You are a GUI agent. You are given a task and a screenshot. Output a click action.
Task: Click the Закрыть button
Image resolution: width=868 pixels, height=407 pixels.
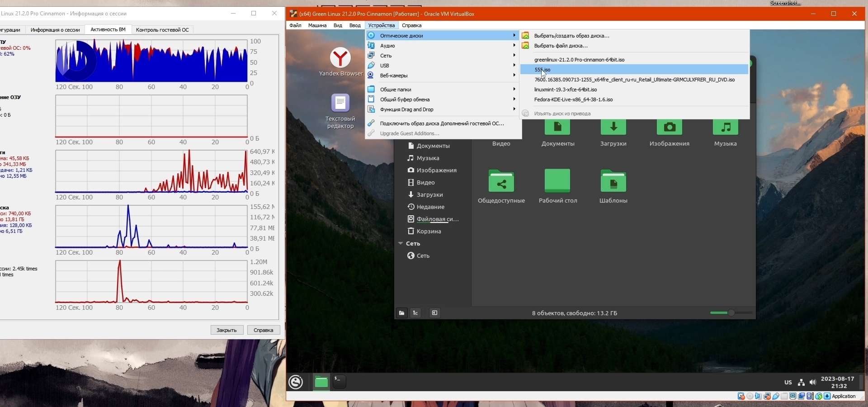(227, 330)
